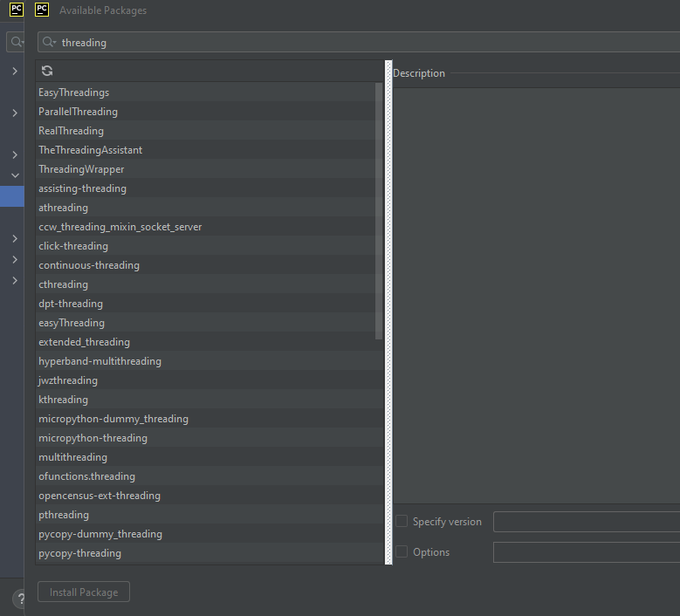680x616 pixels.
Task: Click the package list vertical scrollbar
Action: pos(379,211)
